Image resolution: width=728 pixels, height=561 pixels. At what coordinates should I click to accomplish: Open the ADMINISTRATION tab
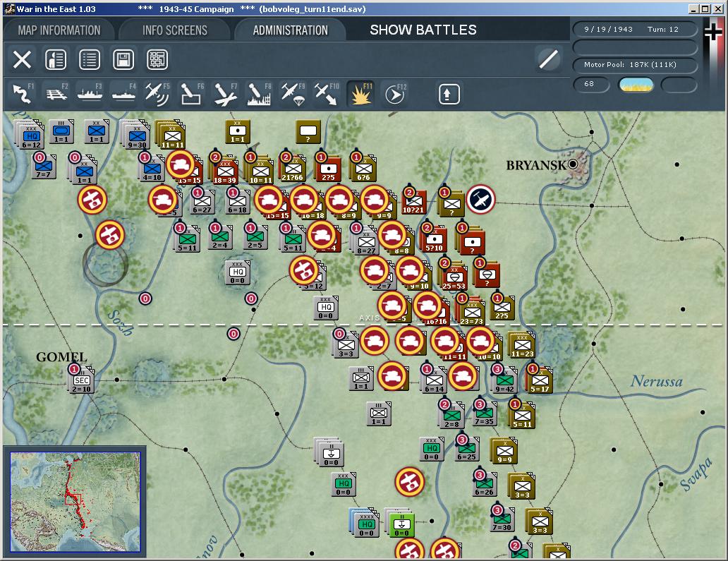pyautogui.click(x=291, y=30)
